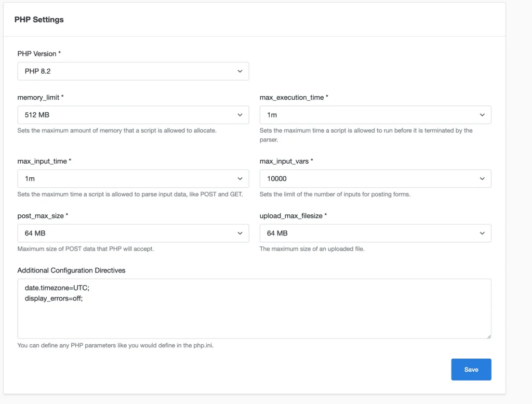Image resolution: width=532 pixels, height=404 pixels.
Task: Open the PHP Version dropdown chevron
Action: point(240,71)
